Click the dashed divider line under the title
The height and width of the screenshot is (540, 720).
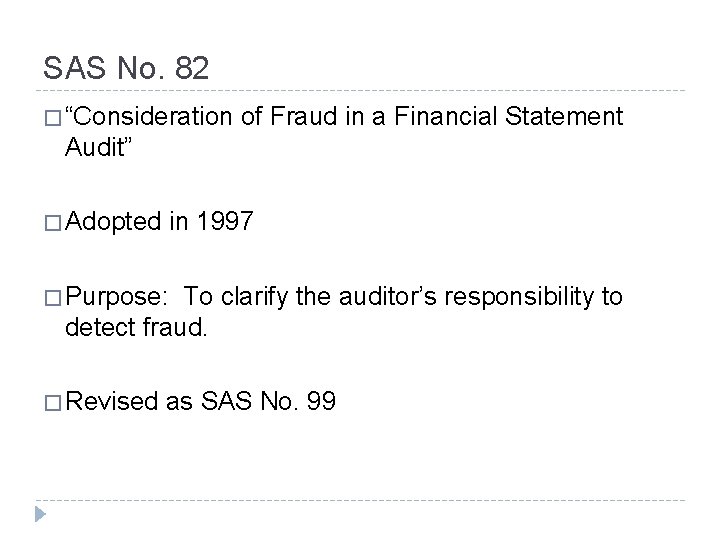click(360, 90)
